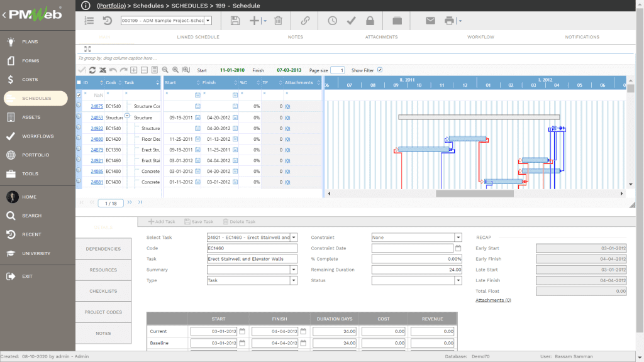Toggle the checkbox in the filter row
644x362 pixels.
pyautogui.click(x=79, y=95)
